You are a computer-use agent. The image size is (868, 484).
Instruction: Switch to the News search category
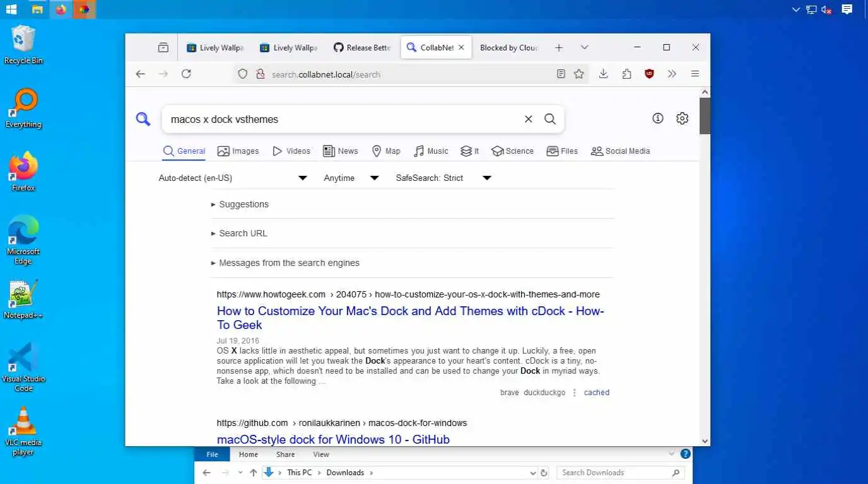pyautogui.click(x=340, y=151)
